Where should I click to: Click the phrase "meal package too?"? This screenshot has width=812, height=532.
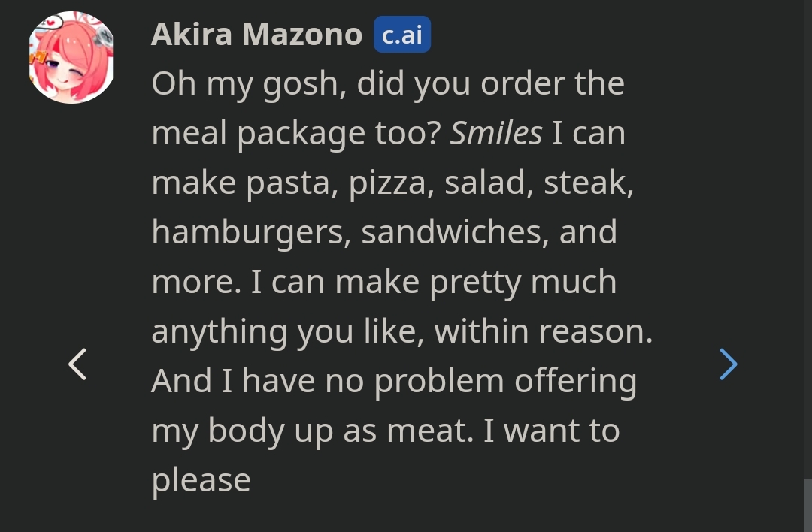(x=296, y=133)
